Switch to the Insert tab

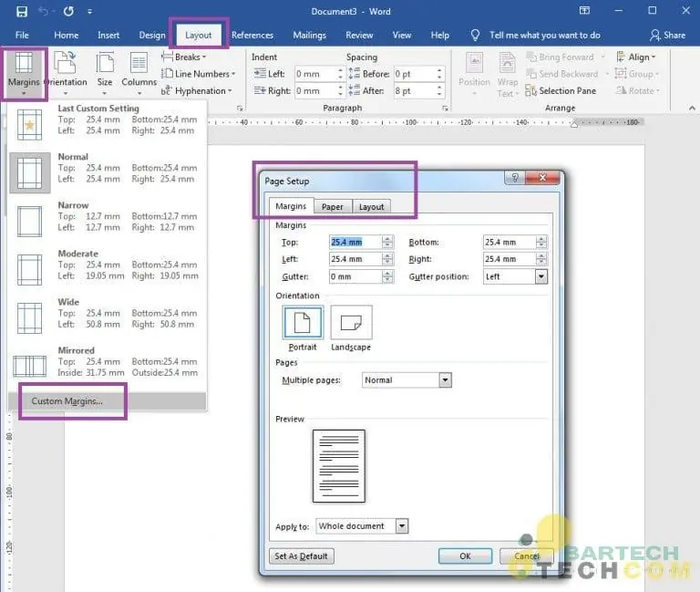(x=108, y=35)
